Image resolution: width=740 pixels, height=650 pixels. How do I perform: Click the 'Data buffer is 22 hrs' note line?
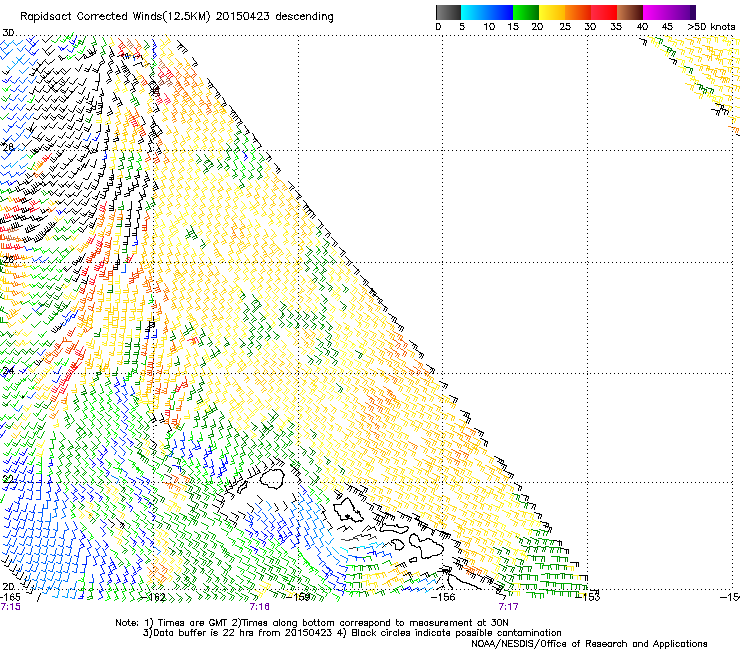[x=352, y=633]
